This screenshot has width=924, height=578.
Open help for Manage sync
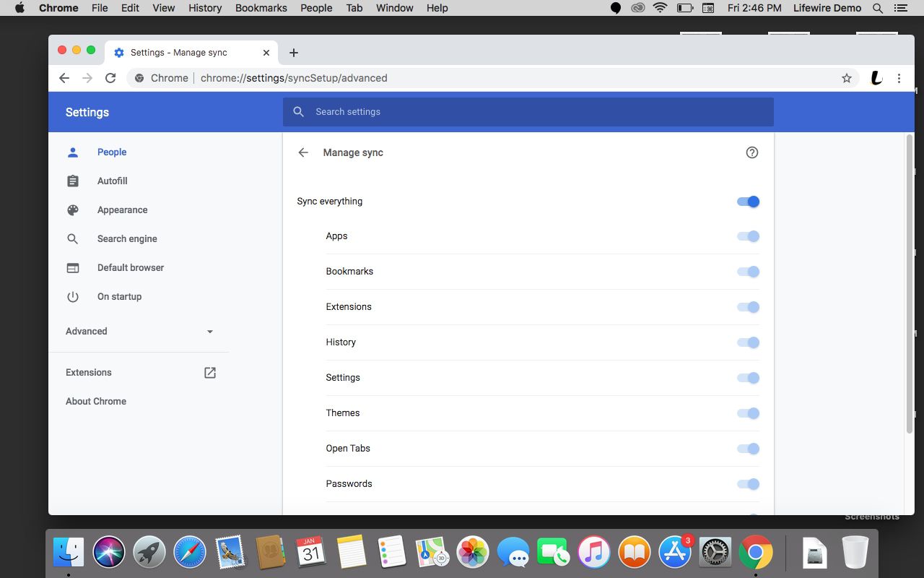pyautogui.click(x=752, y=152)
